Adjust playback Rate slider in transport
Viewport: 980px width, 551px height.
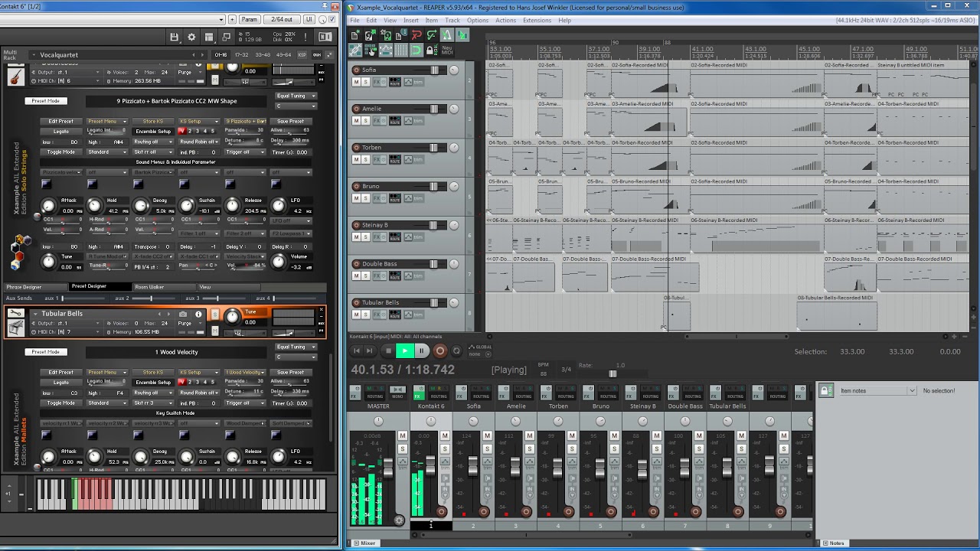(x=612, y=373)
